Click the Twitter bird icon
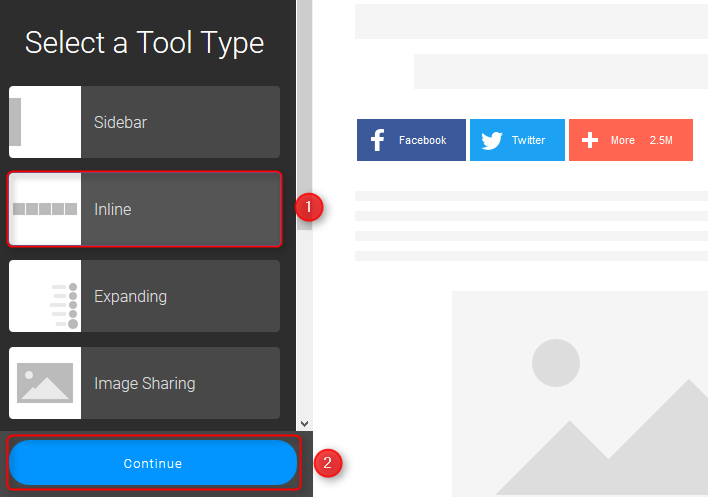 [x=492, y=140]
